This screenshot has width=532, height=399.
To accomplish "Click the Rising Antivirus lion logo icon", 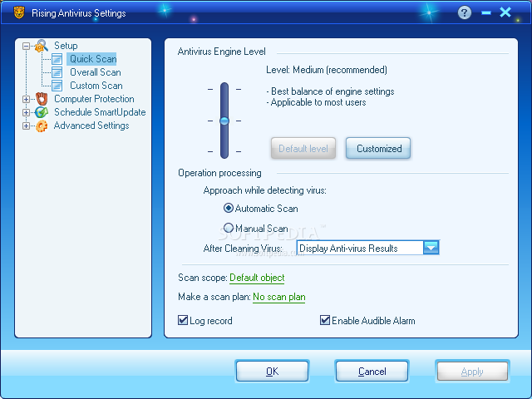I will (19, 12).
